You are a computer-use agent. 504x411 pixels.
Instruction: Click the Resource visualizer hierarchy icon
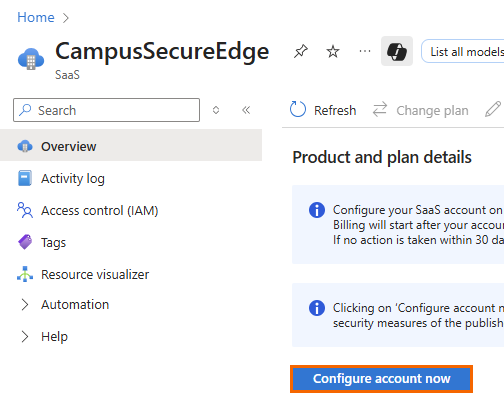pyautogui.click(x=25, y=274)
